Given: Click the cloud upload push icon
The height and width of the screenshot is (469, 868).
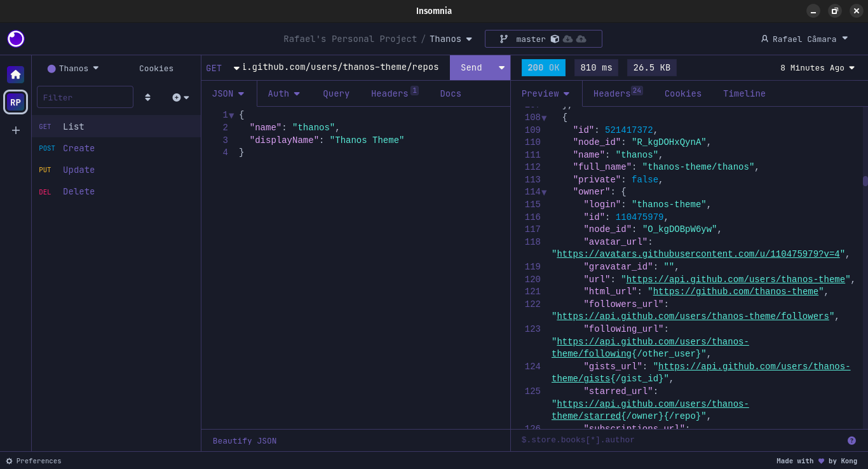Looking at the screenshot, I should click(x=581, y=39).
